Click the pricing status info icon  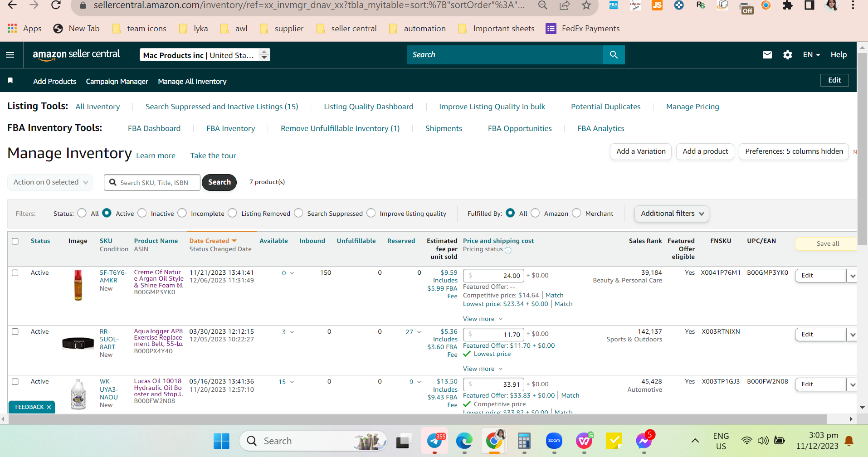click(508, 250)
